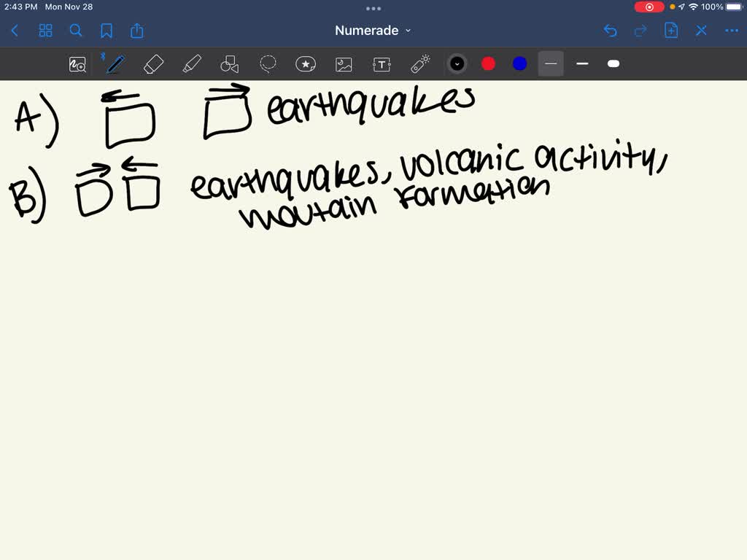Select the Pen tool
Viewport: 747px width, 560px height.
(x=115, y=63)
